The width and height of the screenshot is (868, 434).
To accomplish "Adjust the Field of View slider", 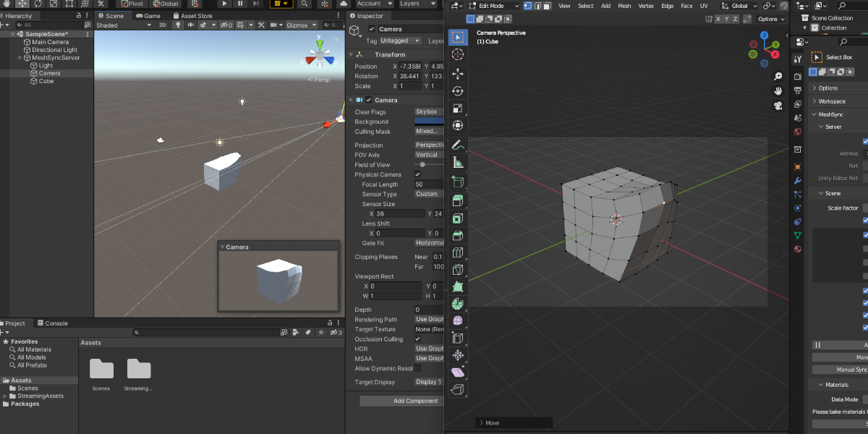I will [422, 165].
